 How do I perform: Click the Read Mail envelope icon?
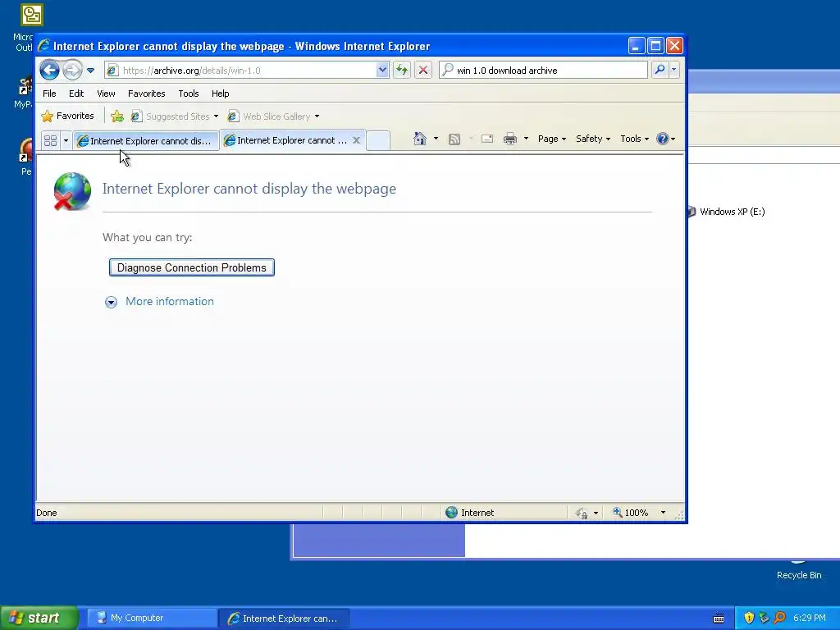487,139
